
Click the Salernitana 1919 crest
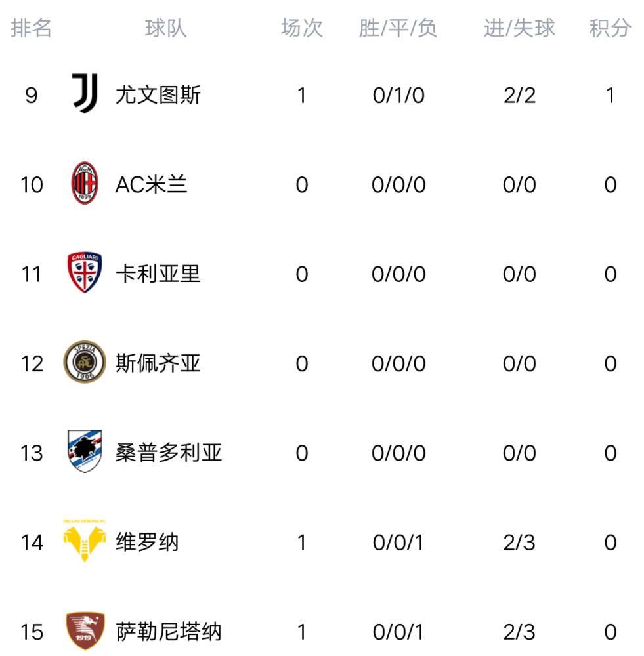coord(85,631)
